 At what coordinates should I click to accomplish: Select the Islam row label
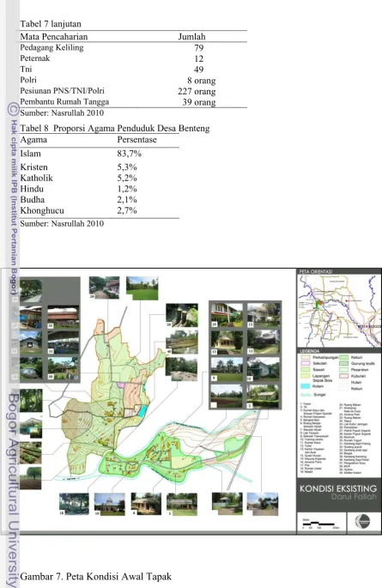tap(30, 154)
